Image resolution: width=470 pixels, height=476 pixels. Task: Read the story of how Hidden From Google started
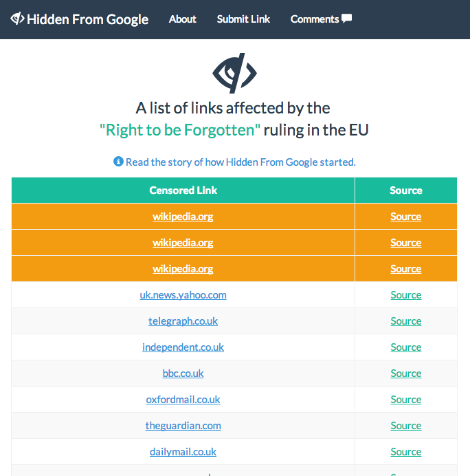pos(240,162)
